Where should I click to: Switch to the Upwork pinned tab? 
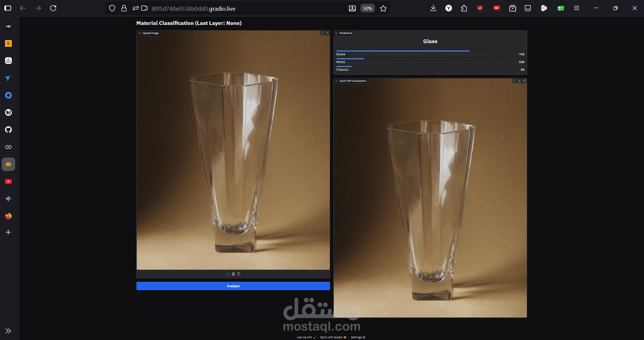pyautogui.click(x=8, y=26)
